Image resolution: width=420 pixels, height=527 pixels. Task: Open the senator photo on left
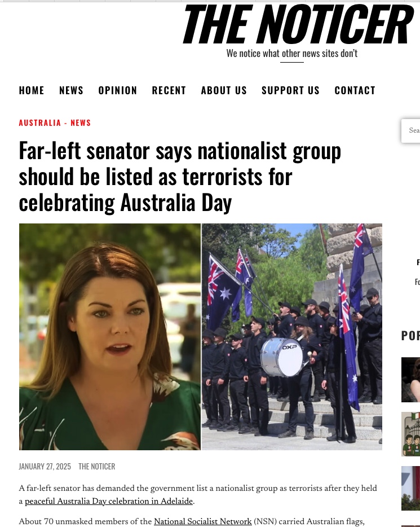click(x=110, y=337)
